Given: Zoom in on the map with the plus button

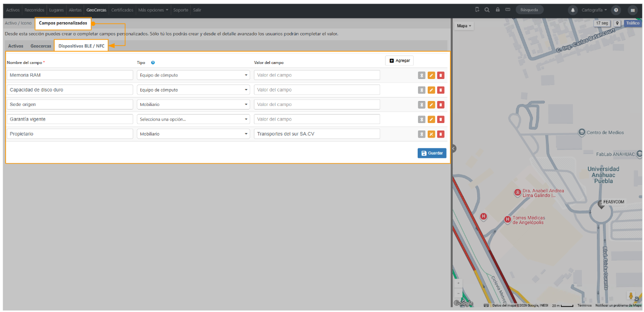Looking at the screenshot, I should click(x=458, y=283).
